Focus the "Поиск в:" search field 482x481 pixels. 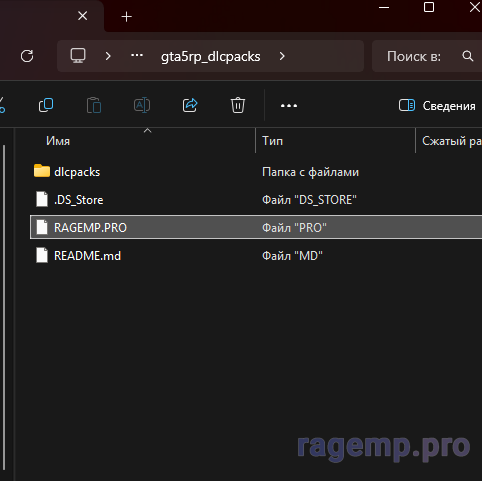coord(427,56)
